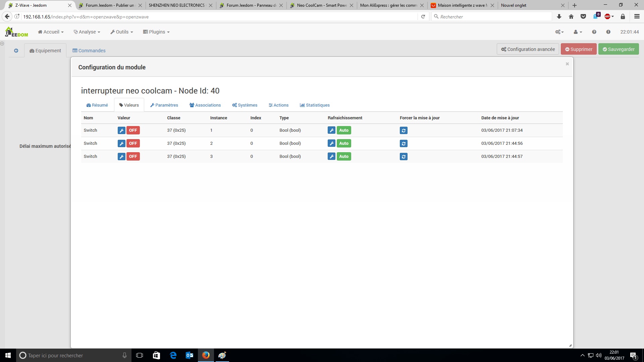Click Firefox home icon
Viewport: 644px width, 362px height.
[x=571, y=16]
